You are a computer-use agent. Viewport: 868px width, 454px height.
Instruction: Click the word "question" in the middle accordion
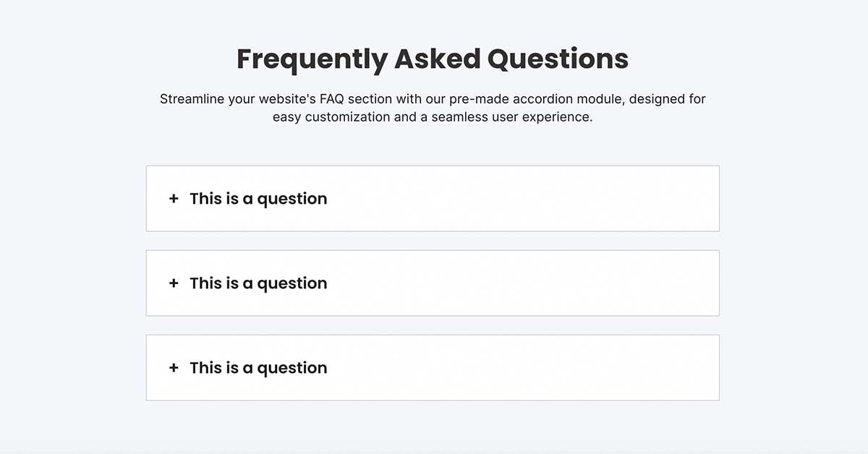point(292,284)
